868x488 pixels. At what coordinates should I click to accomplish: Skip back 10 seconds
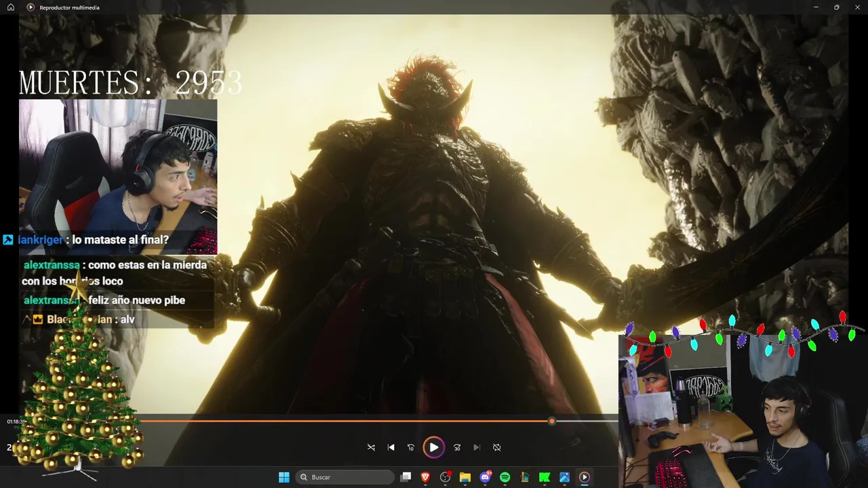(410, 447)
